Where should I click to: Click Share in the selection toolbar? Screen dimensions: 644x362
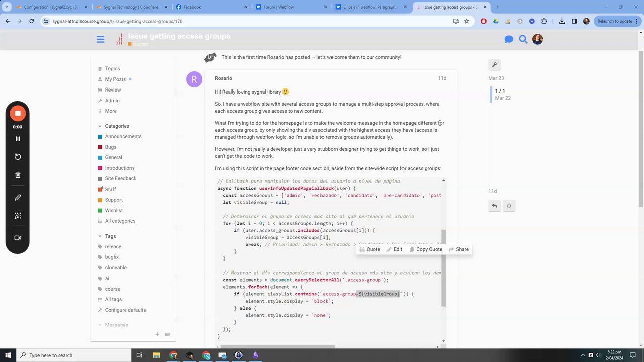[x=458, y=249]
